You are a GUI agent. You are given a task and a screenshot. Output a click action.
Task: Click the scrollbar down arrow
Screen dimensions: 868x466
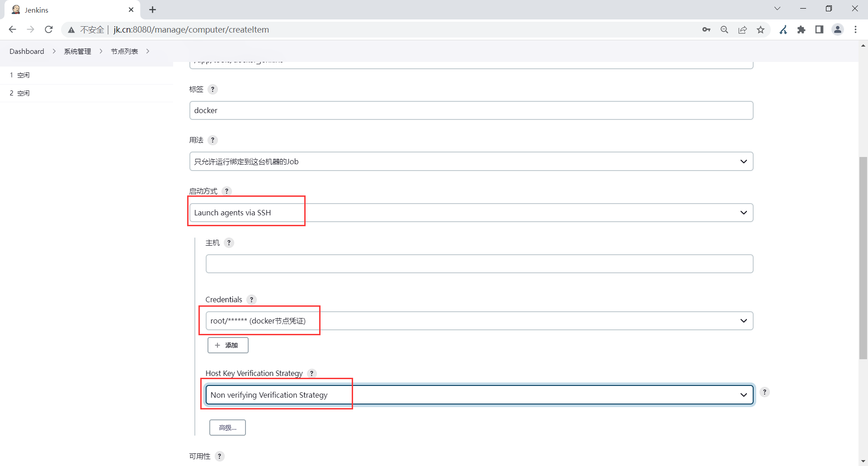pyautogui.click(x=863, y=461)
